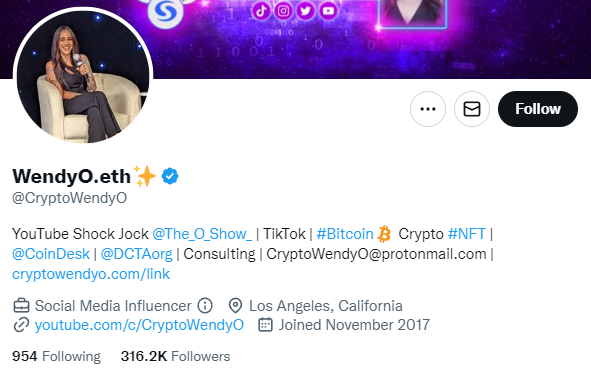Visit the @CoinDesk profile mention
591x371 pixels.
click(51, 254)
